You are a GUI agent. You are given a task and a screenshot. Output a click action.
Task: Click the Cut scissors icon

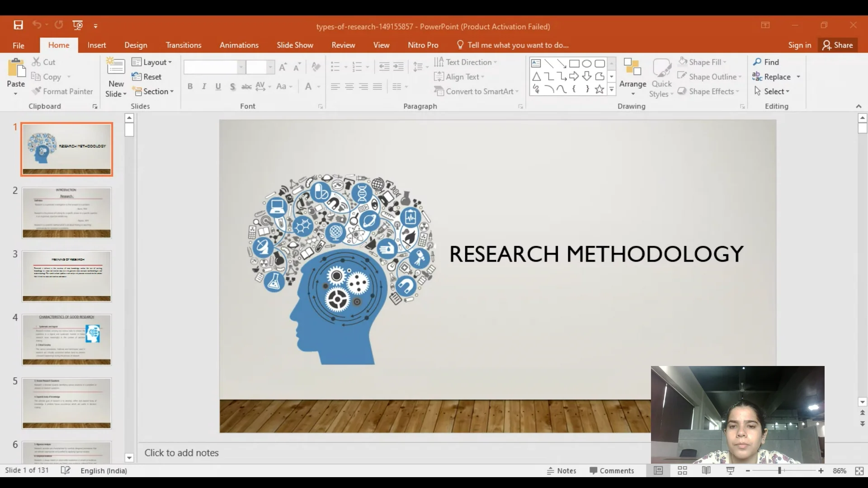37,62
